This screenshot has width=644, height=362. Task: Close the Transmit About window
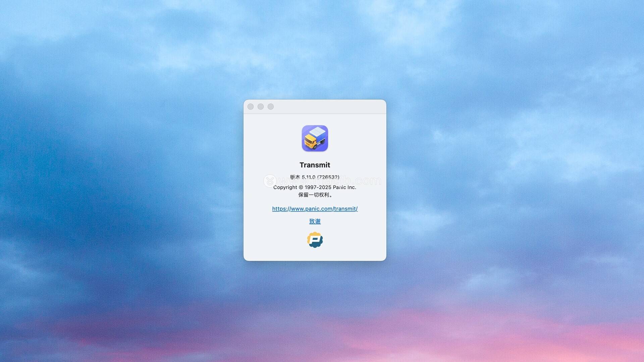251,107
